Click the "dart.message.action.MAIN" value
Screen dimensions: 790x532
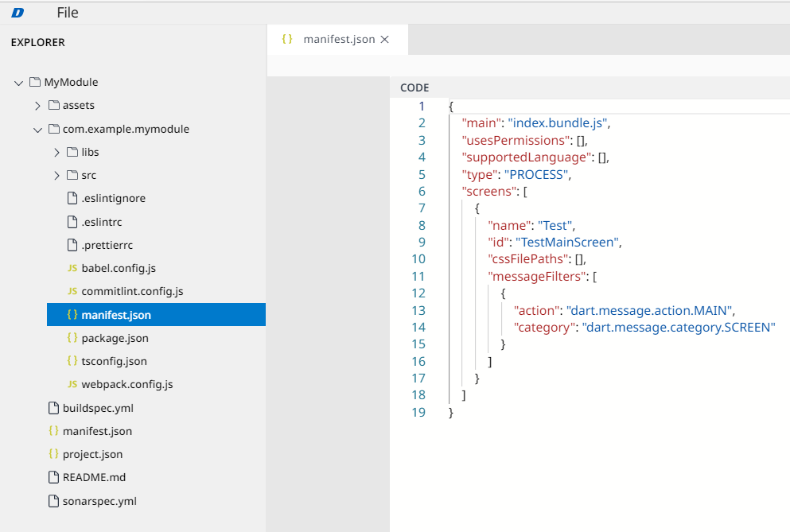pyautogui.click(x=649, y=310)
